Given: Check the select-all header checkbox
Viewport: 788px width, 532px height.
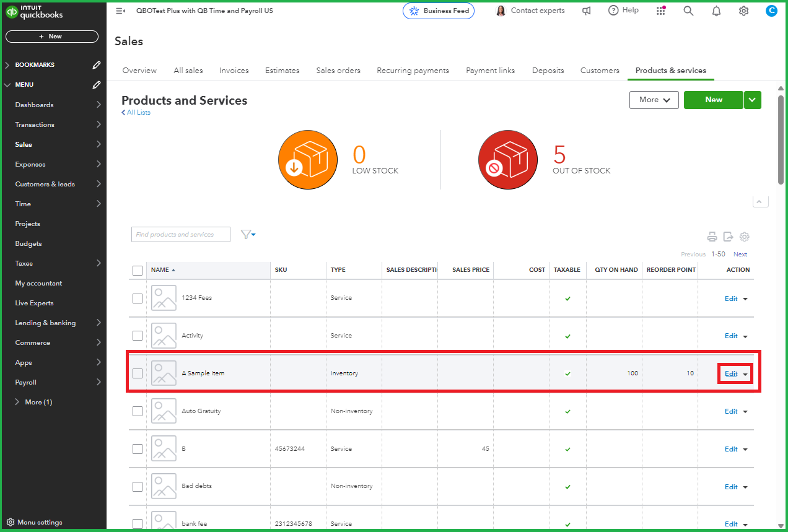Looking at the screenshot, I should 138,270.
